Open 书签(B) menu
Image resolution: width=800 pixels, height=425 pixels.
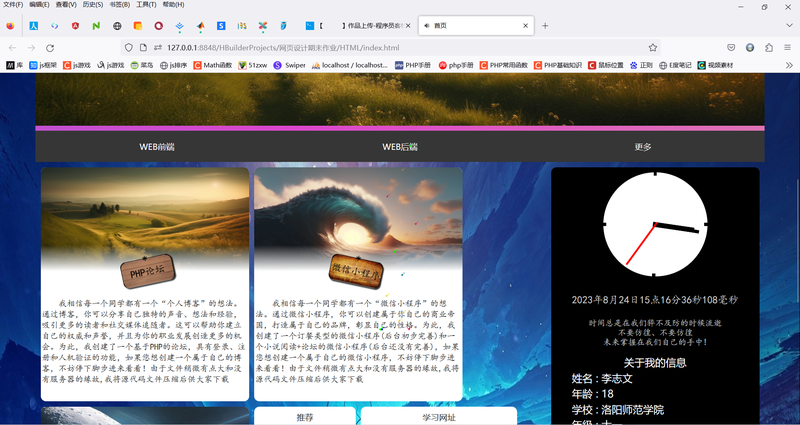(119, 5)
